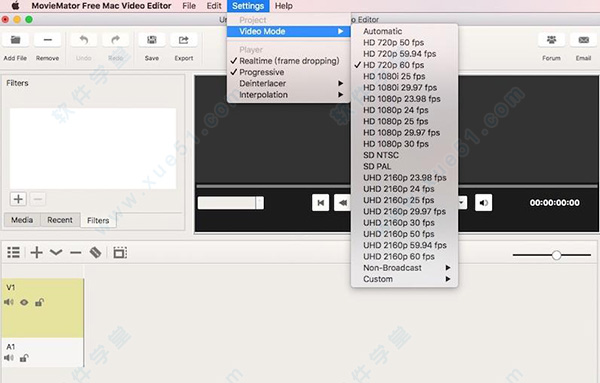Switch to the Media tab
The image size is (600, 383).
(22, 220)
